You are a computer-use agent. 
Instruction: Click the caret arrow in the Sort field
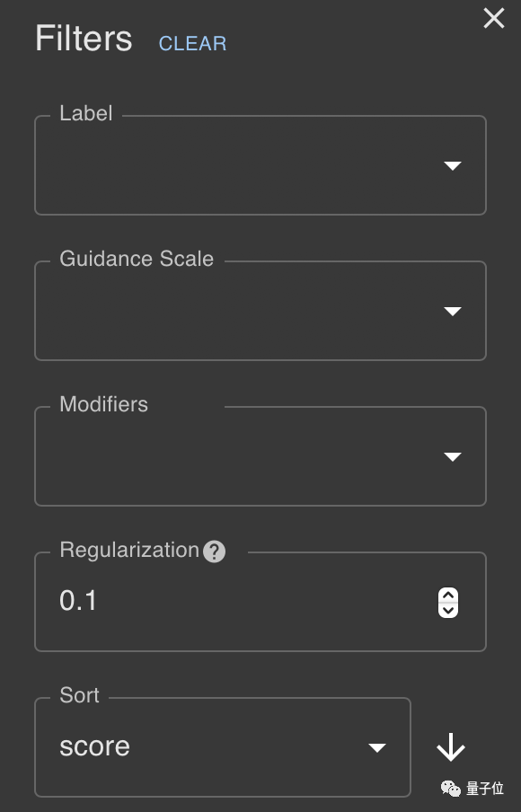[377, 748]
